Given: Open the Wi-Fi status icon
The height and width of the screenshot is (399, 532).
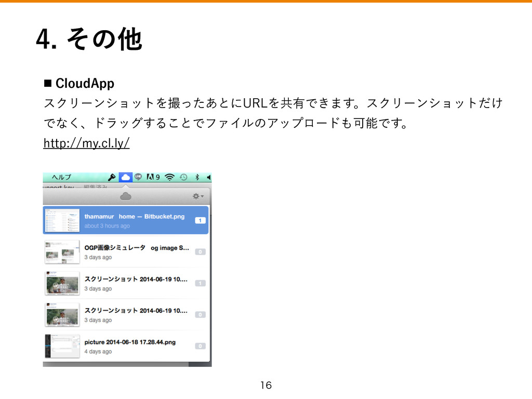Looking at the screenshot, I should pyautogui.click(x=170, y=177).
